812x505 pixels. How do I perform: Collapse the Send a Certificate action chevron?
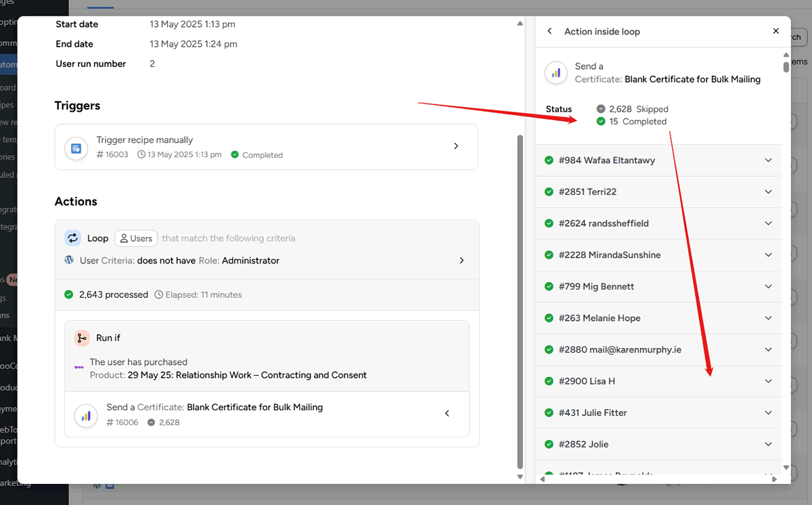point(447,414)
